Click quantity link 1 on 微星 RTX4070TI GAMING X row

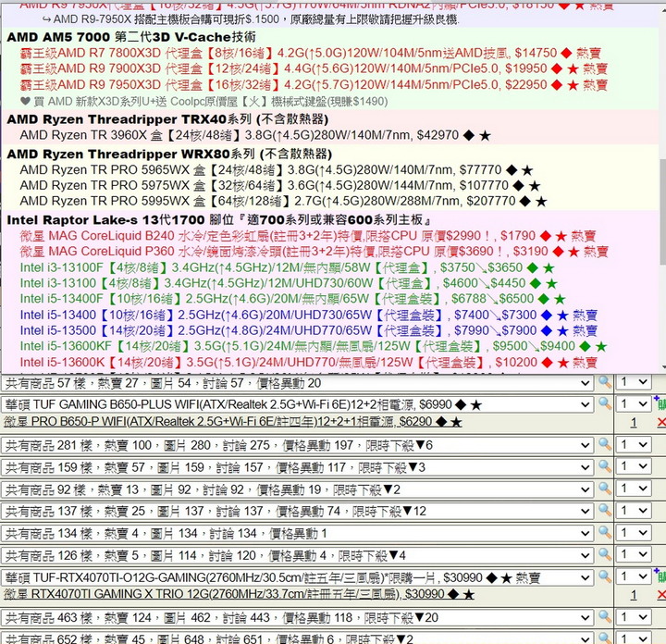pyautogui.click(x=634, y=595)
